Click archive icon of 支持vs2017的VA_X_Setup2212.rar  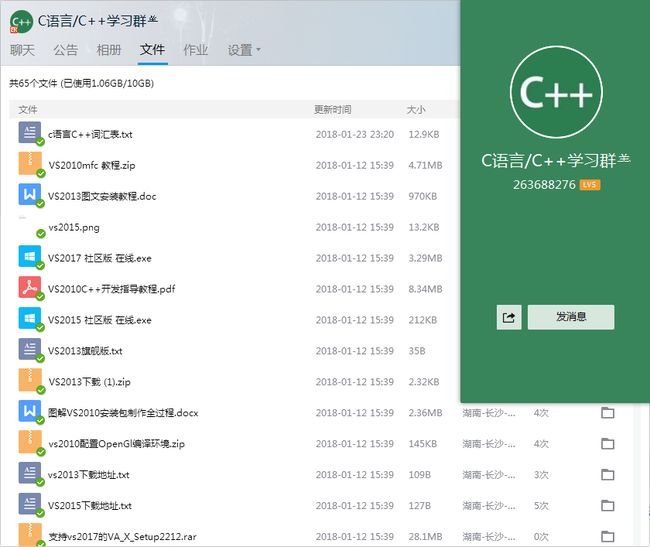(x=30, y=535)
